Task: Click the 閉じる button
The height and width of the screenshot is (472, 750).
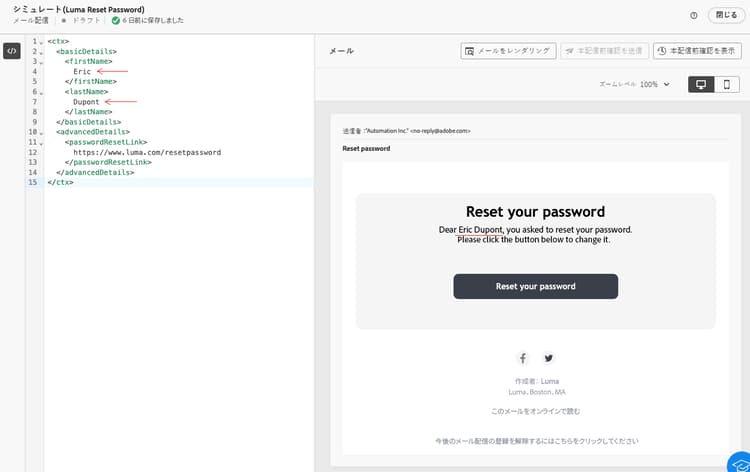Action: pyautogui.click(x=726, y=15)
